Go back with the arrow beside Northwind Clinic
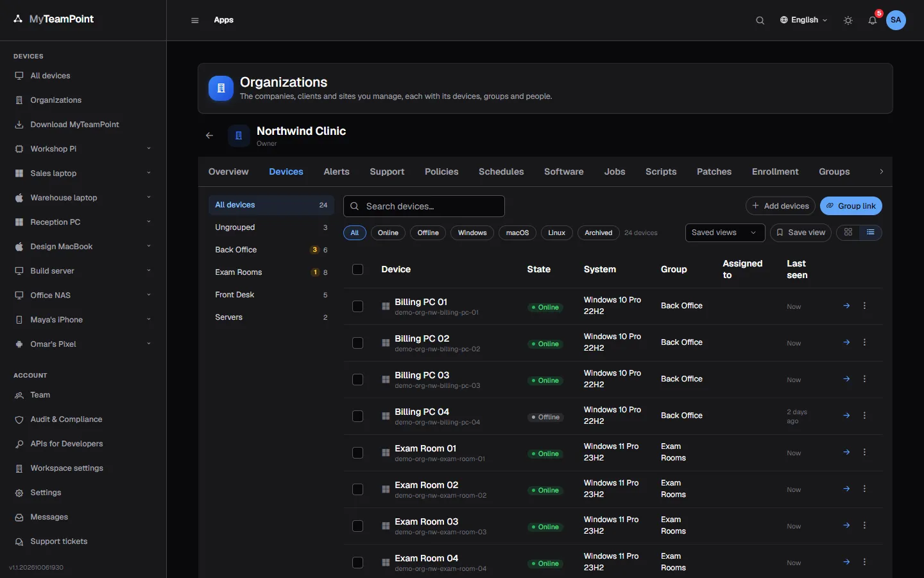Image resolution: width=924 pixels, height=578 pixels. pos(209,136)
